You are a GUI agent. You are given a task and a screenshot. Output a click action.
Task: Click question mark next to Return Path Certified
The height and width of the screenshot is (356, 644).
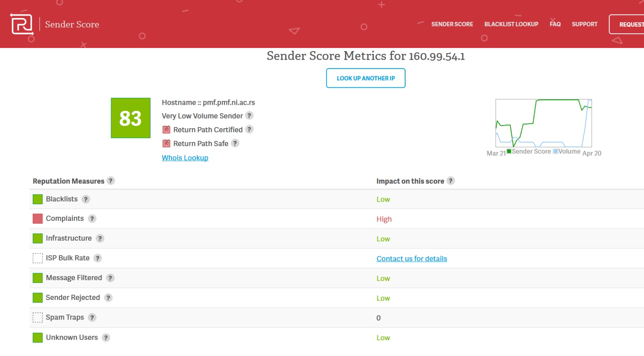tap(249, 129)
